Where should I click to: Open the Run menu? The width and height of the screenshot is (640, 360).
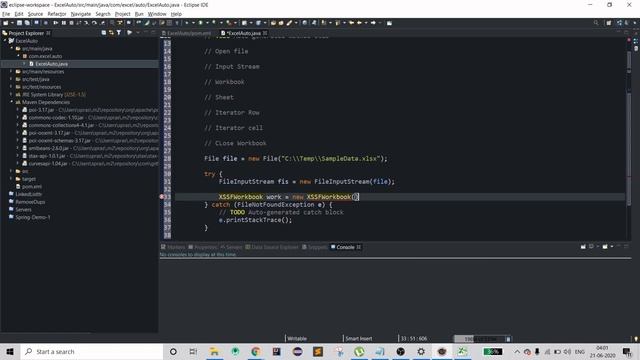click(139, 14)
